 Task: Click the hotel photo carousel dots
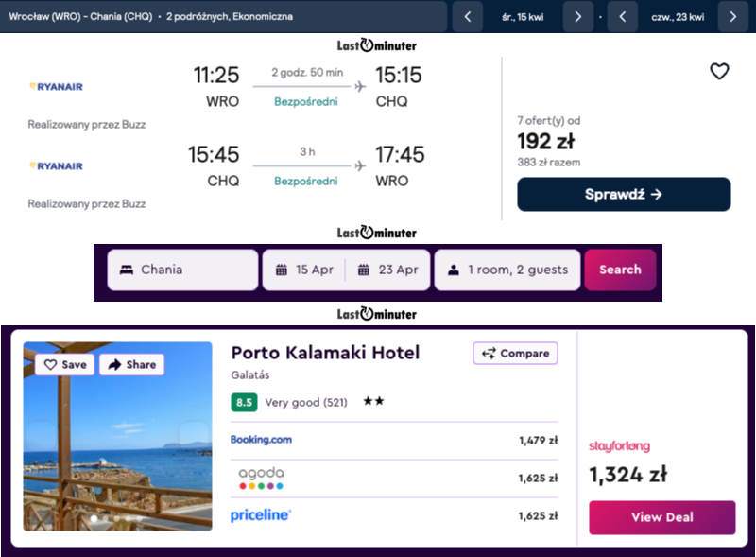pyautogui.click(x=117, y=518)
